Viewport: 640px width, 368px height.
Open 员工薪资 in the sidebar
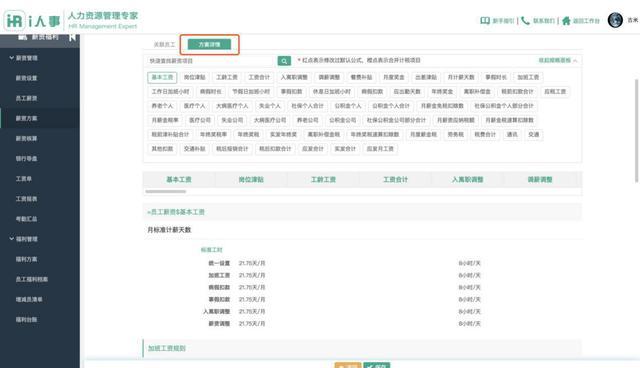27,98
